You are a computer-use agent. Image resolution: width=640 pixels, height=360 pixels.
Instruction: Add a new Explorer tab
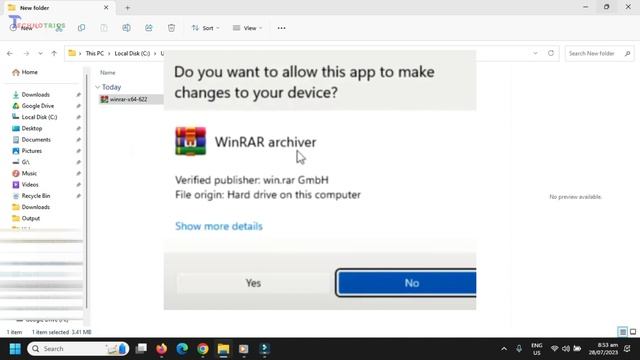coord(127,8)
